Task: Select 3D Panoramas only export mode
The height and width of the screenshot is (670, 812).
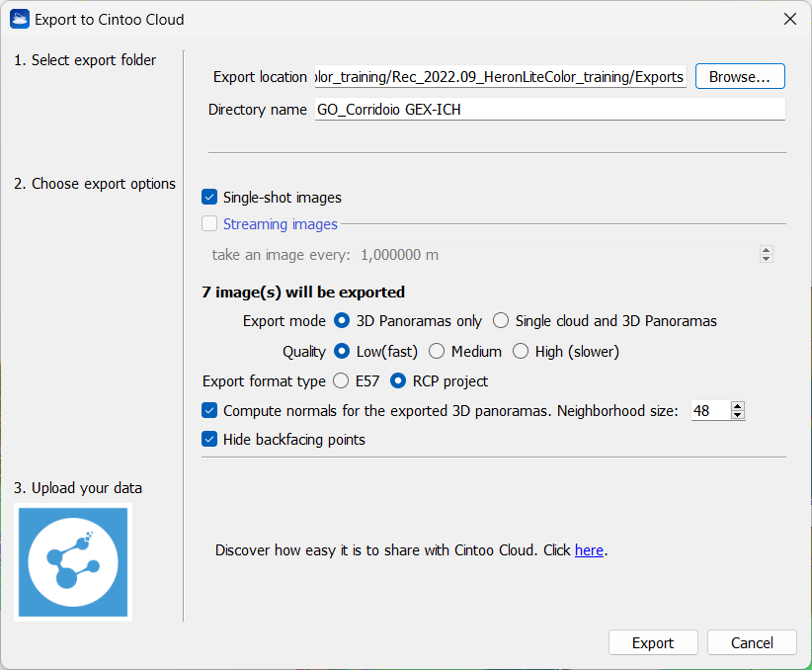Action: [343, 321]
